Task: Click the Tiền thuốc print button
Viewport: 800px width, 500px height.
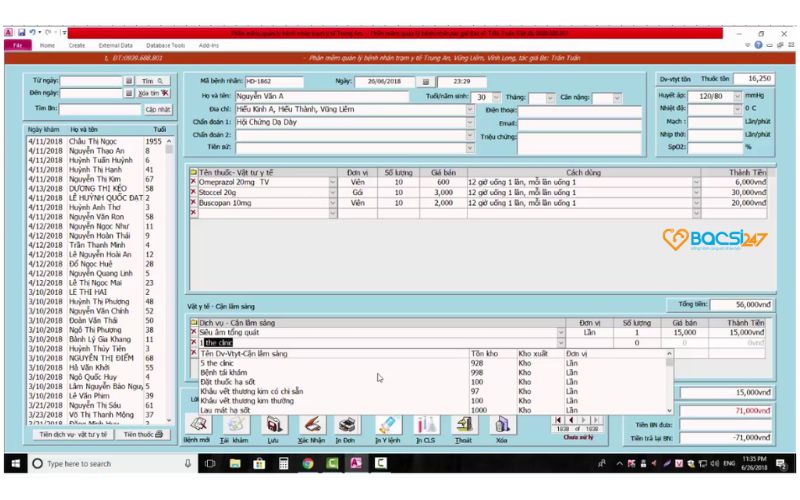Action: (143, 435)
